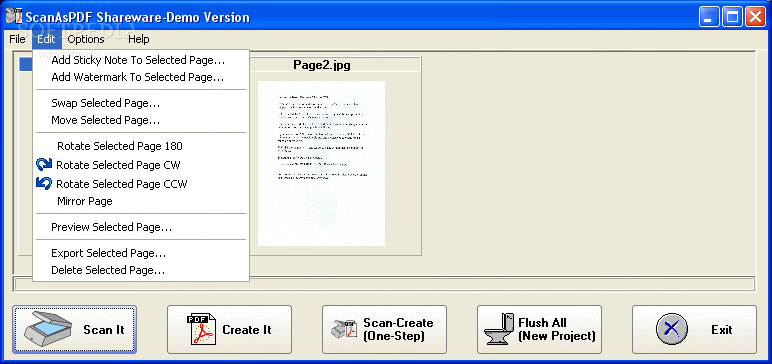Click the Scan It button
This screenshot has width=772, height=364.
(x=74, y=330)
